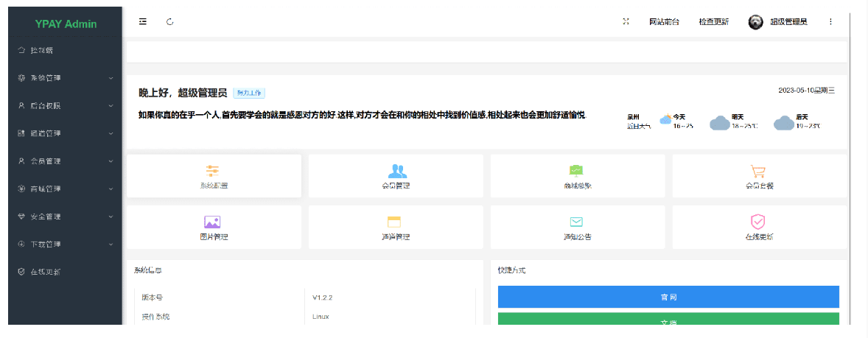Viewport: 868px width, 338px height.
Task: Click the yellow window icon on 通道管理 card
Action: [x=394, y=222]
